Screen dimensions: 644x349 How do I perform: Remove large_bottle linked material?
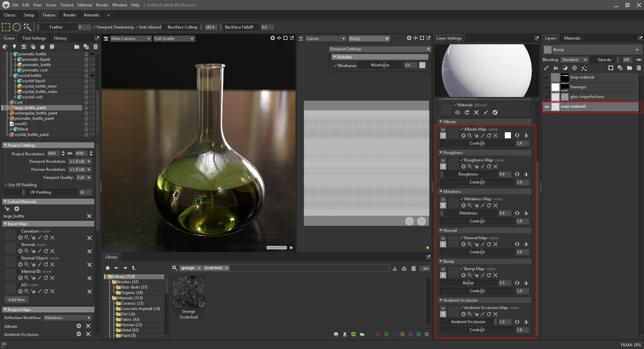(x=89, y=216)
